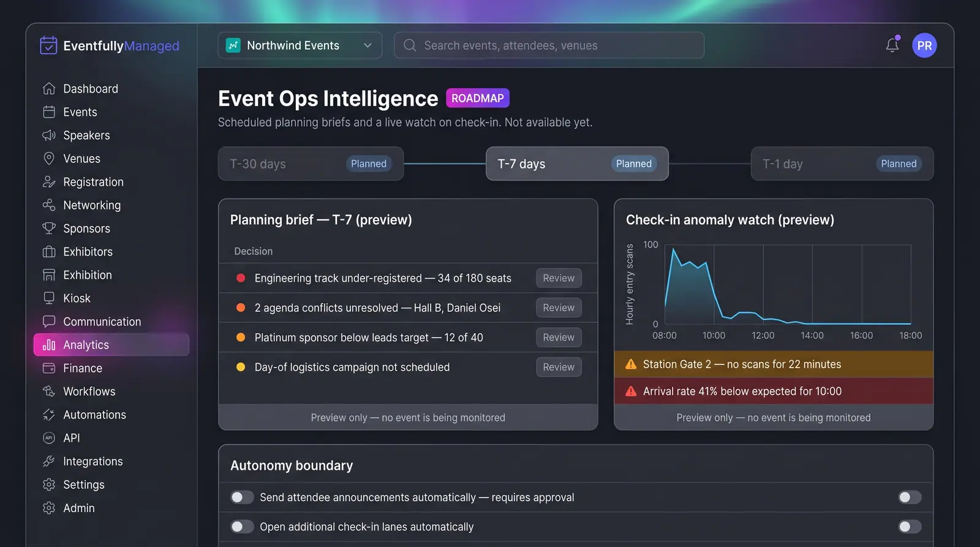This screenshot has height=547, width=980.
Task: Click the Speakers megaphone icon
Action: click(49, 135)
